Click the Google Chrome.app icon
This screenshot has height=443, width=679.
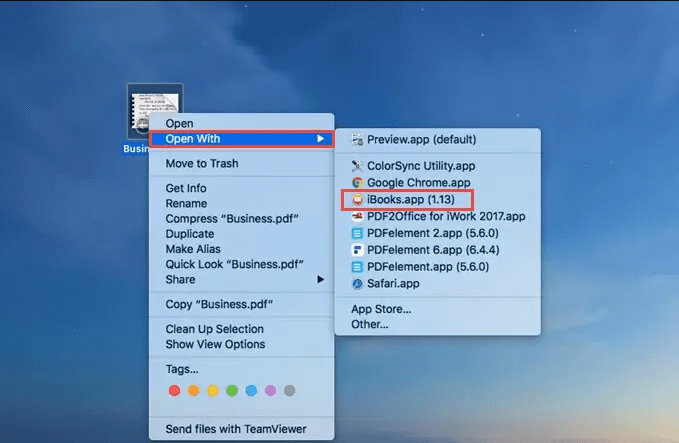pyautogui.click(x=357, y=183)
